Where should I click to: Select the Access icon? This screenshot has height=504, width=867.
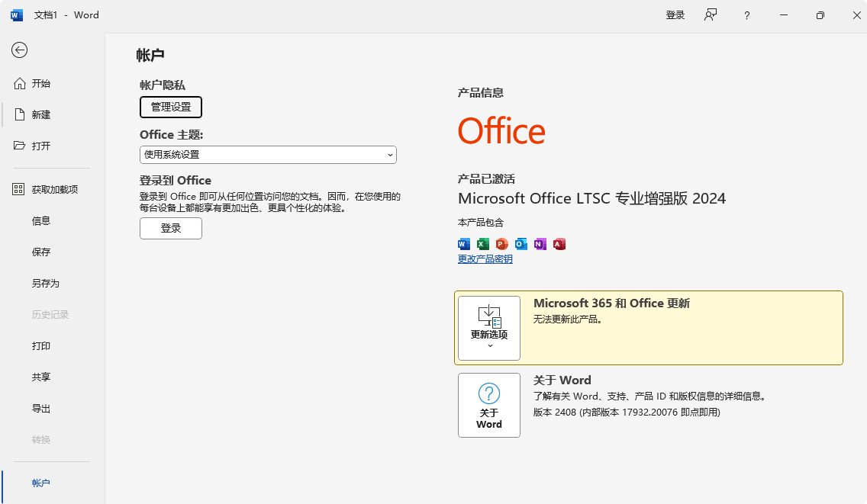click(x=559, y=243)
